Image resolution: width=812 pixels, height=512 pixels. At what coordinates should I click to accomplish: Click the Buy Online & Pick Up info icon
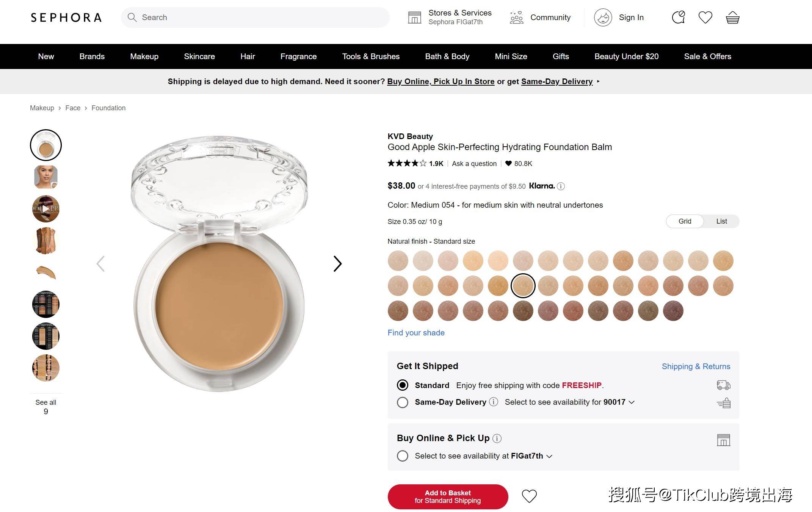click(497, 438)
